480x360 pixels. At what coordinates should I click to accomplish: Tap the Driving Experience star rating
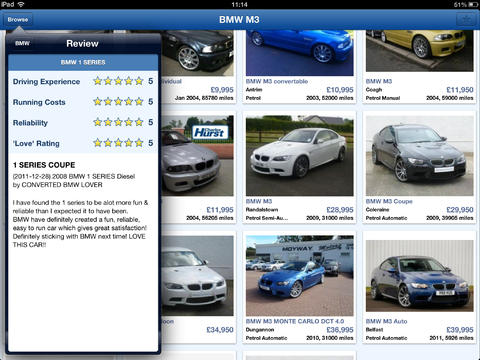point(118,81)
